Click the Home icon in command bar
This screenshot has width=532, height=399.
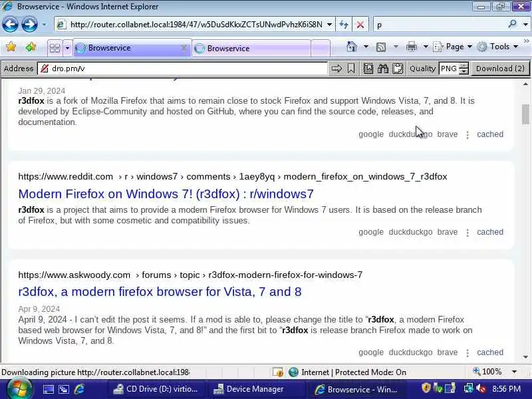(x=352, y=47)
